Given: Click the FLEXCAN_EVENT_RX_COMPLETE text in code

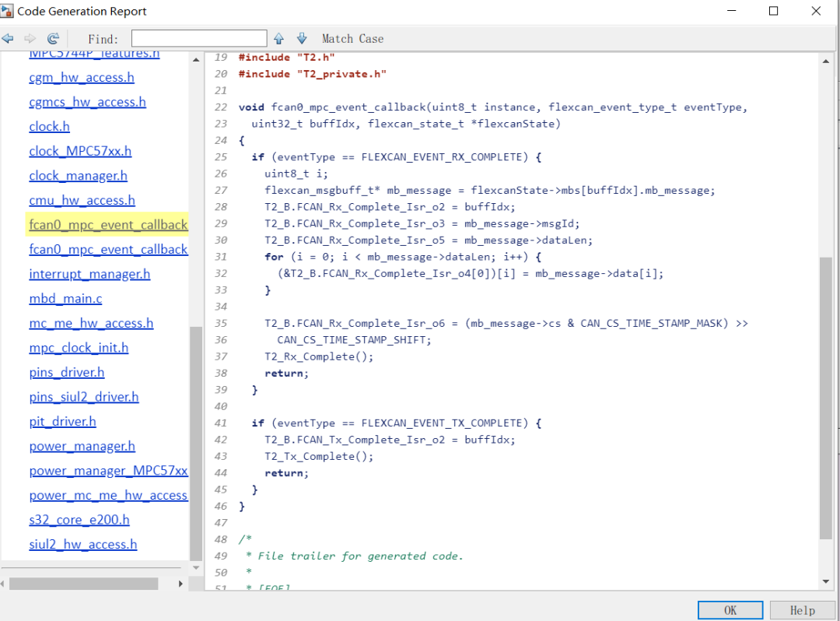Looking at the screenshot, I should pos(442,157).
